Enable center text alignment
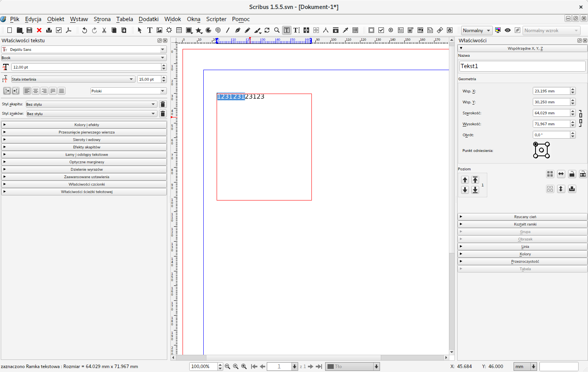 pos(36,91)
